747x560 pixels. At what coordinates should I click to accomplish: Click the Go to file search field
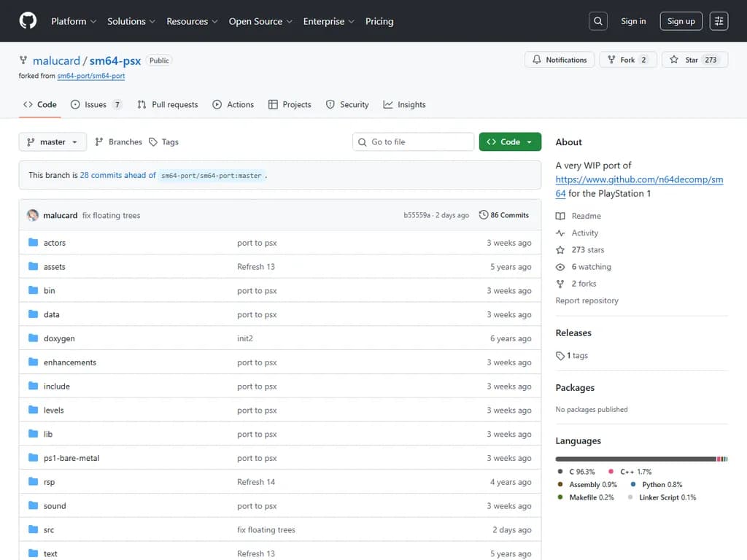click(x=414, y=142)
